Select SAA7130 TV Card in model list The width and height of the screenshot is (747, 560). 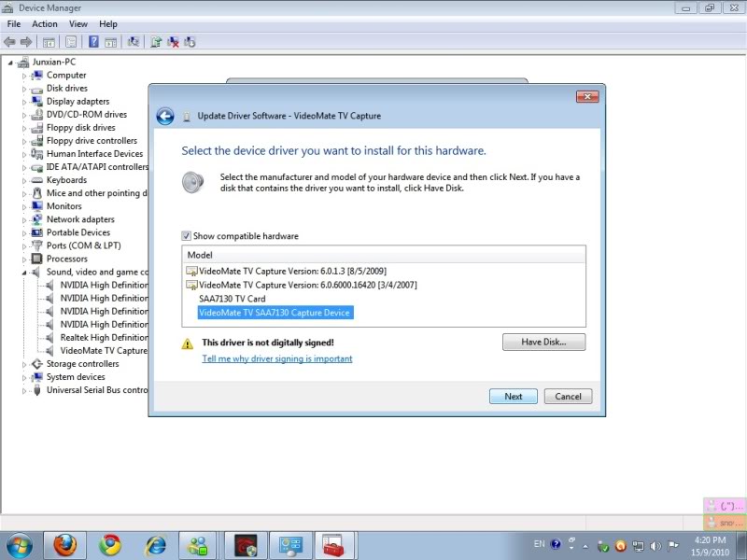[x=232, y=299]
